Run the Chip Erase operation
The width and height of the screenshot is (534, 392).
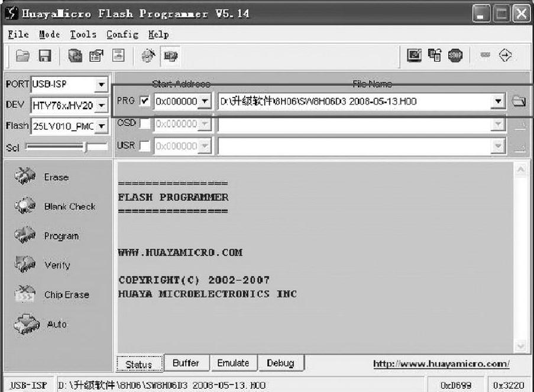click(52, 294)
